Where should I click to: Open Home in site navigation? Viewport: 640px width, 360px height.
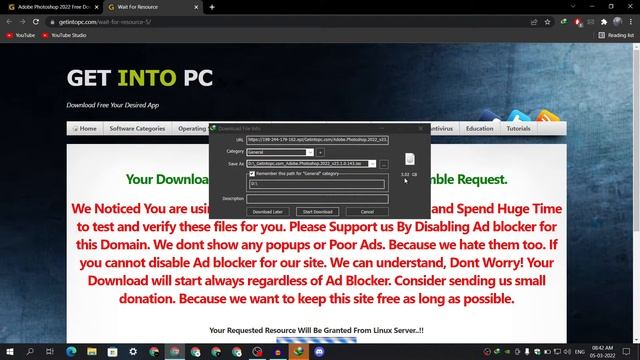click(85, 129)
